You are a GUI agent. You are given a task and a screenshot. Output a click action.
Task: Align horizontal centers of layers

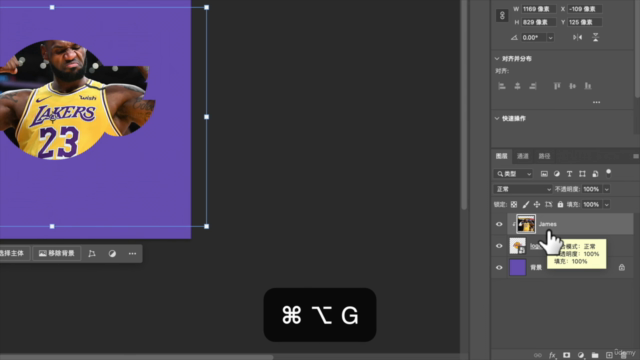517,86
